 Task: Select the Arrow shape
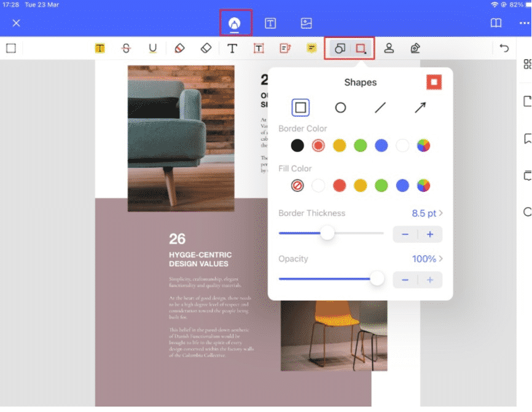(x=420, y=107)
